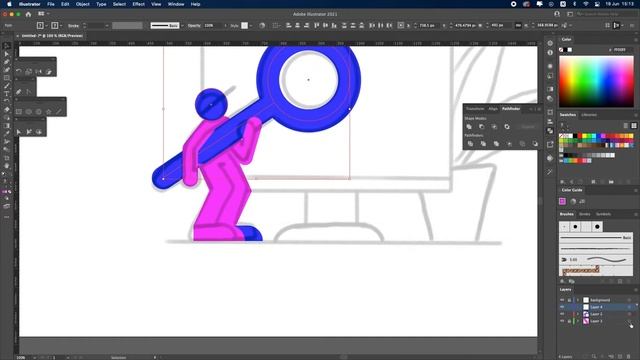This screenshot has height=360, width=640.
Task: Click the Divide pathfinder icon
Action: pos(470,144)
